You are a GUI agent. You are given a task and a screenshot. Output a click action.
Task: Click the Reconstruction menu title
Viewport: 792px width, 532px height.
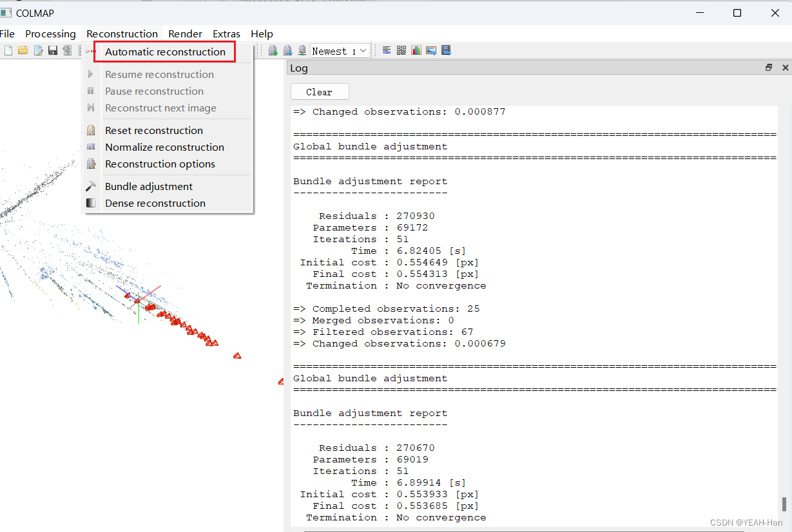tap(122, 34)
